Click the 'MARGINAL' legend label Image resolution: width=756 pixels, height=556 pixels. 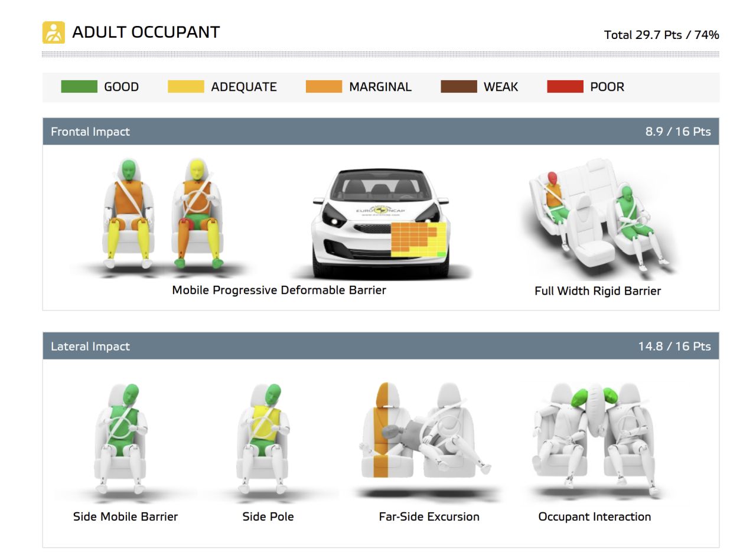click(x=380, y=87)
